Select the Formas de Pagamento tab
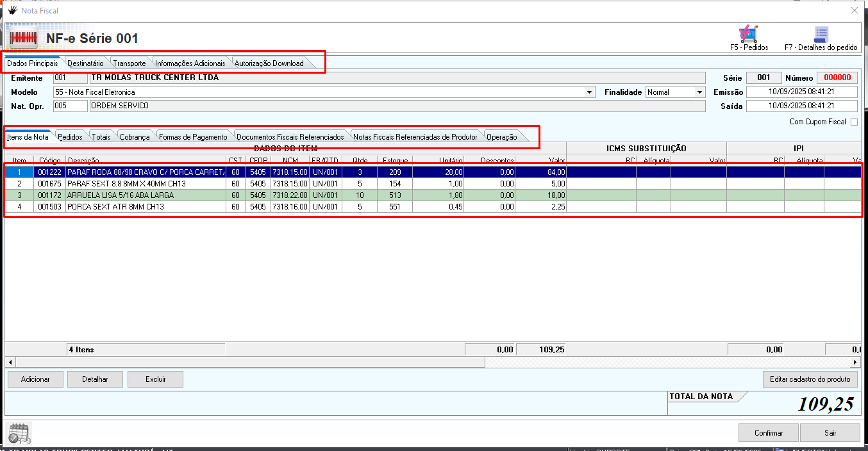The width and height of the screenshot is (868, 451). [x=192, y=137]
